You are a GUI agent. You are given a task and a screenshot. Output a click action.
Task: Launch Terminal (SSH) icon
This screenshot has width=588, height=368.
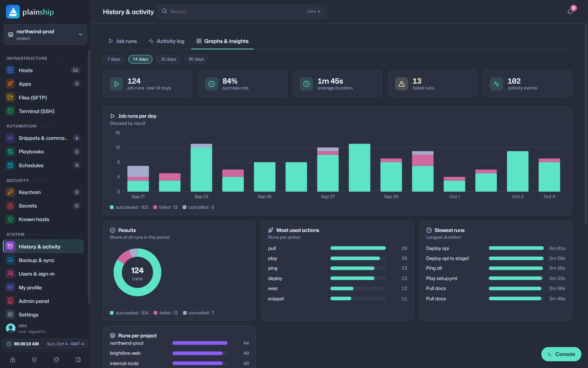[10, 111]
